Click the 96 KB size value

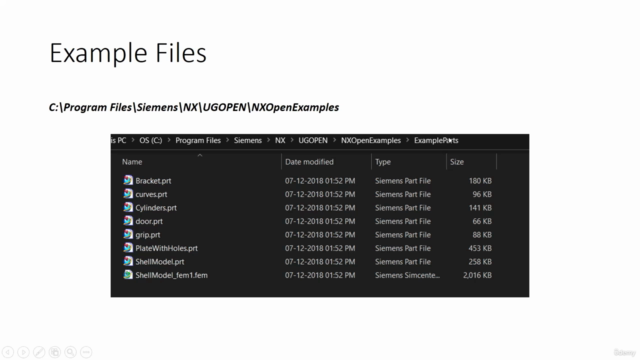click(482, 194)
